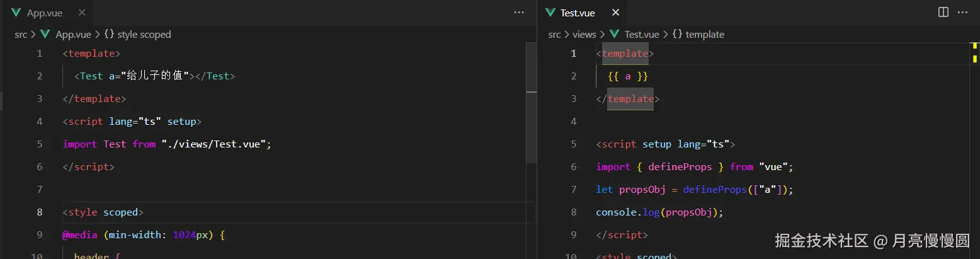980x259 pixels.
Task: Click the braces symbol icon before 'template' breadcrumb
Action: (x=677, y=35)
